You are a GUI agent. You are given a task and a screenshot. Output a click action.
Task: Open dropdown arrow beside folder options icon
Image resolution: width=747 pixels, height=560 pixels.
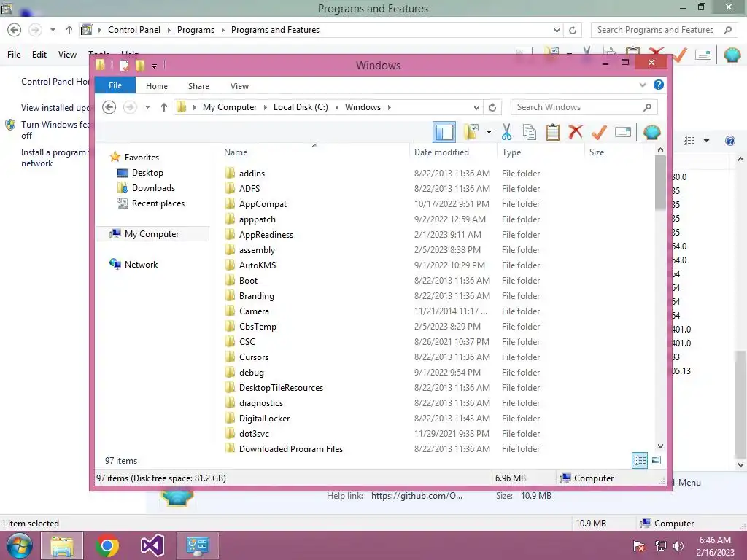click(x=489, y=132)
